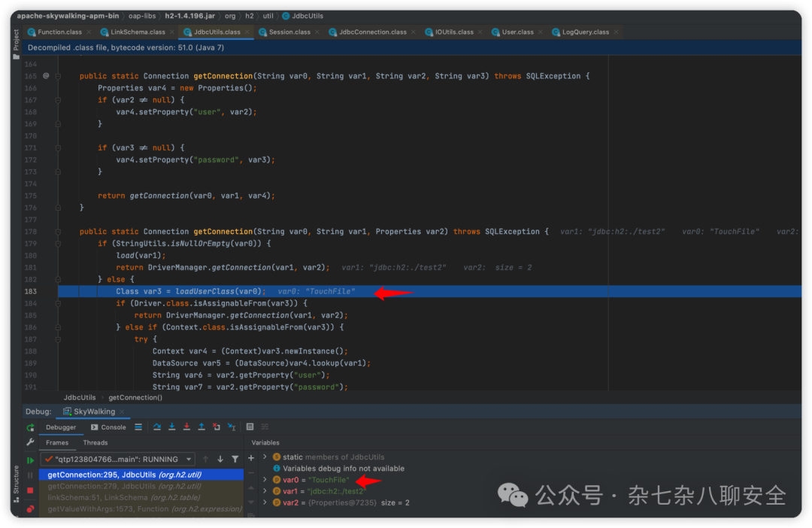View breakpoints with the red circles icon
This screenshot has height=528, width=812.
tap(30, 509)
